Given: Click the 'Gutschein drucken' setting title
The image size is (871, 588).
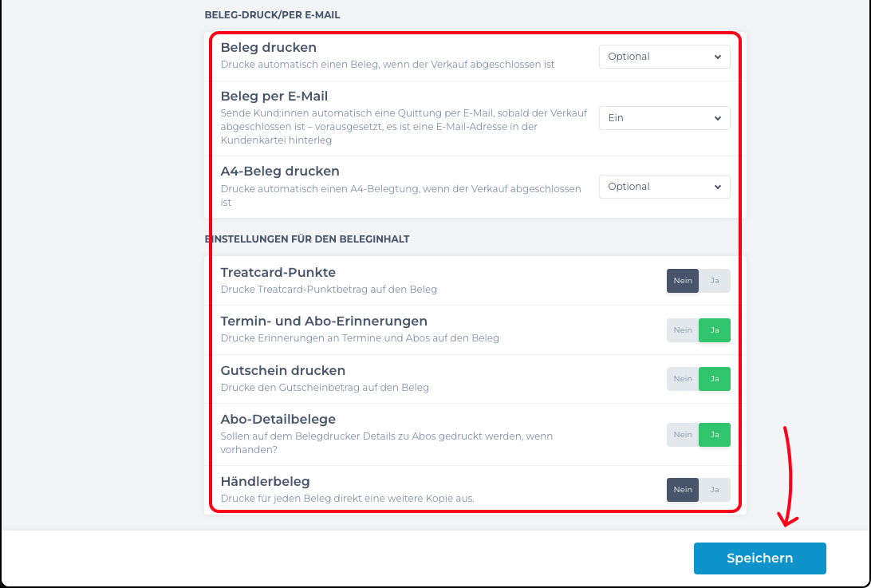Looking at the screenshot, I should point(283,371).
